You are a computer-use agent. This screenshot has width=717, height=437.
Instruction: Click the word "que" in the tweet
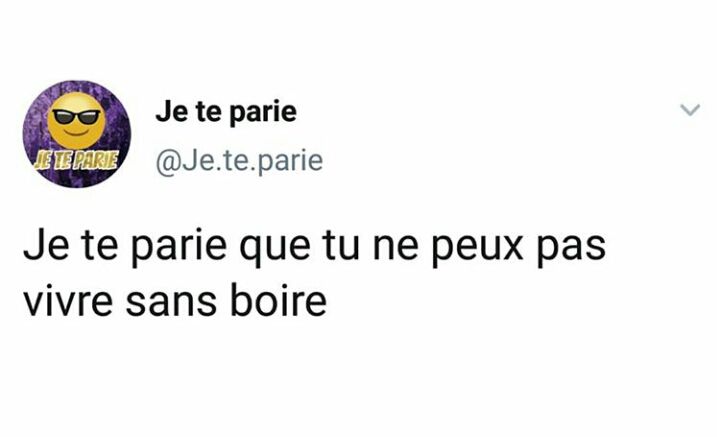click(x=275, y=250)
